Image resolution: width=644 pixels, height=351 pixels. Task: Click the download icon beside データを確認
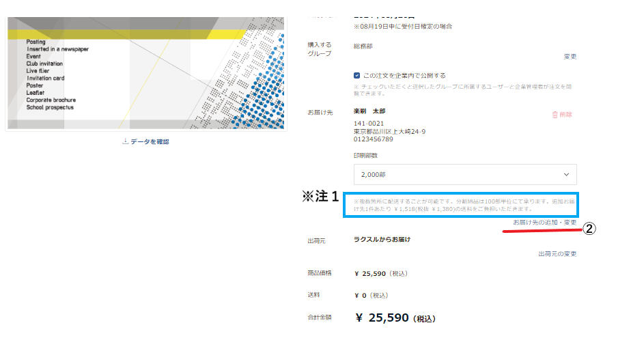click(125, 141)
